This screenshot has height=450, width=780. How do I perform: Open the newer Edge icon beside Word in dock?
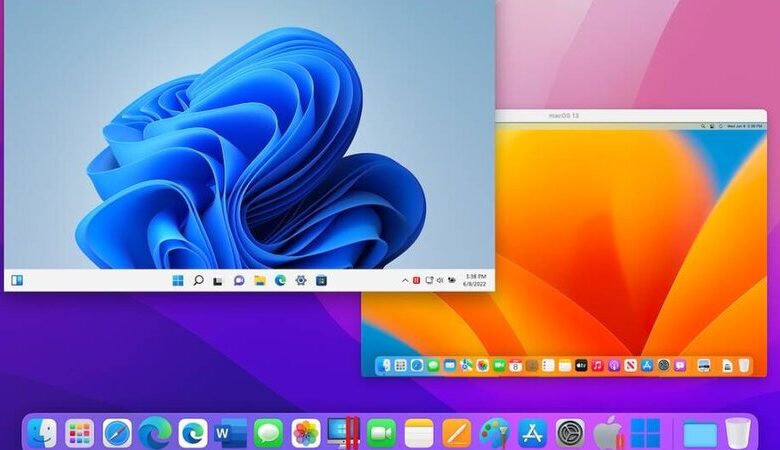[193, 434]
